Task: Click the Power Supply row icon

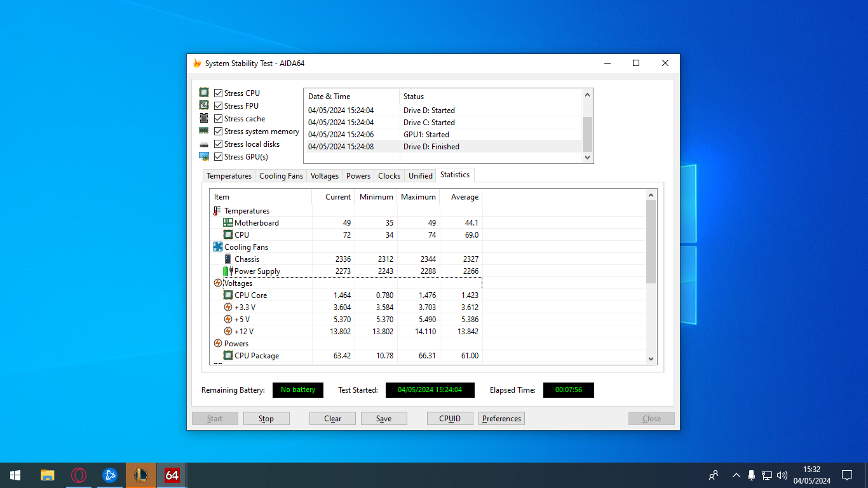Action: (x=228, y=271)
